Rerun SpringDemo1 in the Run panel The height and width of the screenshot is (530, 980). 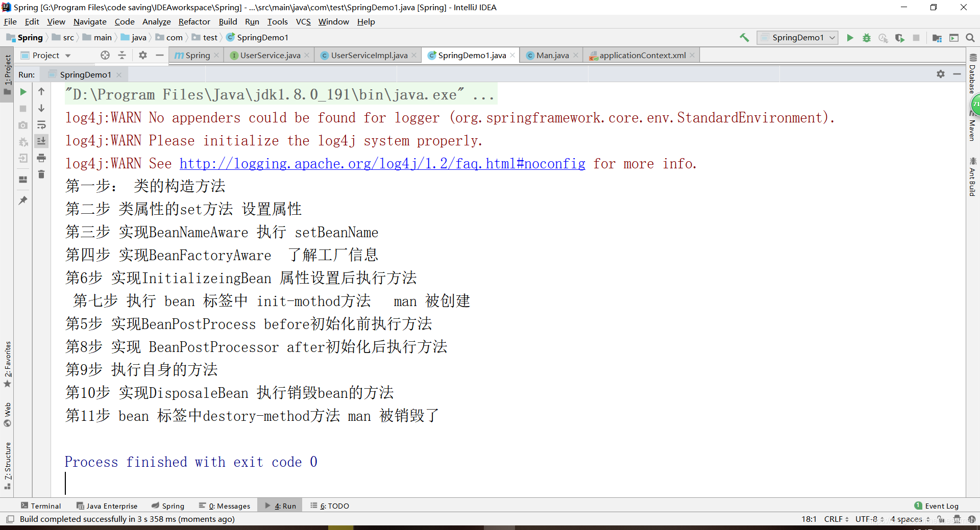click(23, 92)
